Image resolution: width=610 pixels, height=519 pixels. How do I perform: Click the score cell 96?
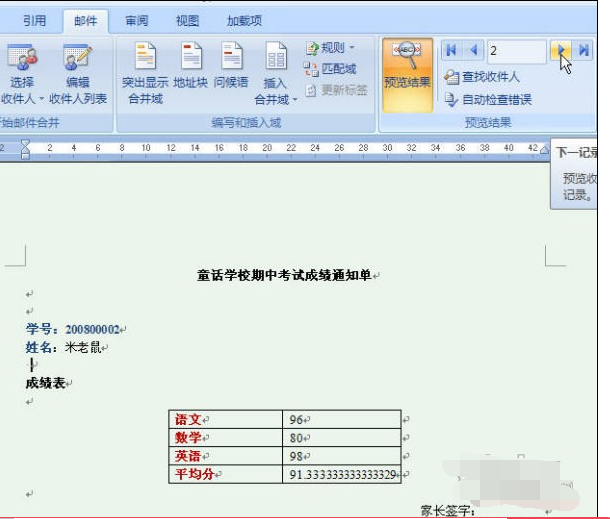342,419
